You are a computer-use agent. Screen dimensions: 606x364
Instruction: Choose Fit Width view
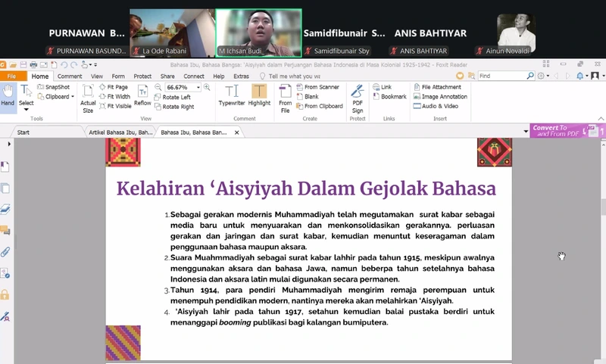(x=114, y=97)
